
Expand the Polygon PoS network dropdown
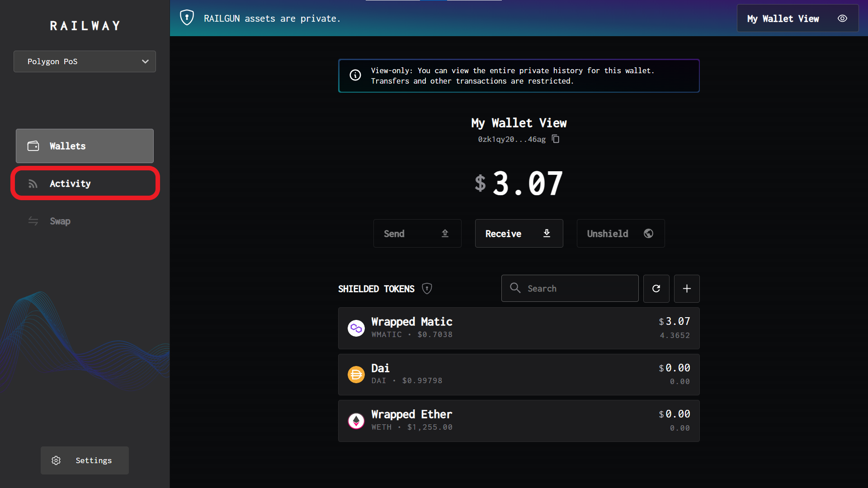click(85, 61)
